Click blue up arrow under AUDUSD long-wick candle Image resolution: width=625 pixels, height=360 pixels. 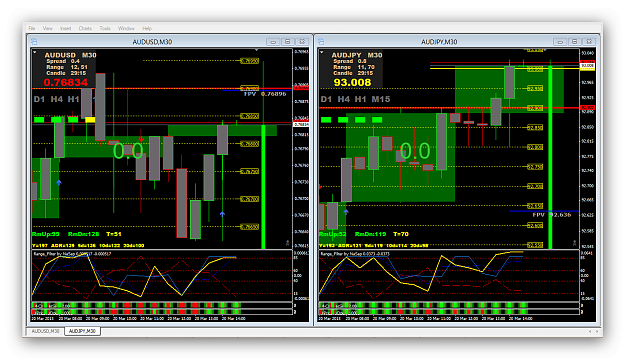coord(222,214)
